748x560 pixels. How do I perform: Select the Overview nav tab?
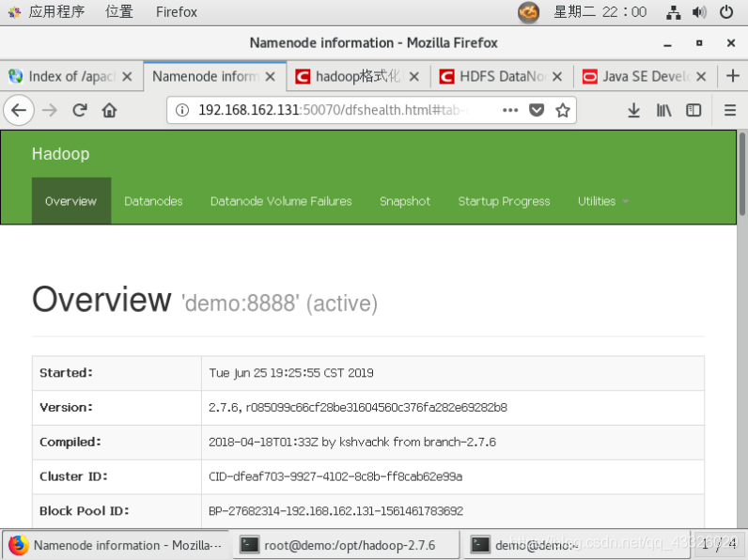tap(71, 201)
